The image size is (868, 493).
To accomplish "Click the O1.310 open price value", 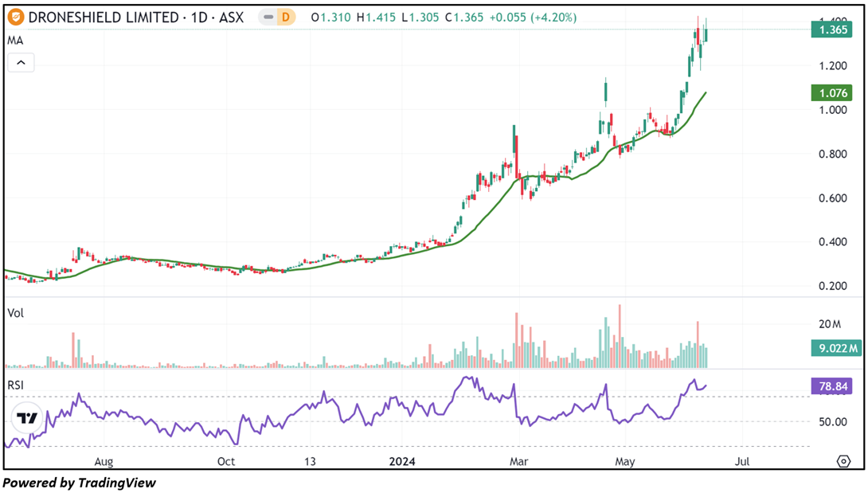I will point(331,18).
